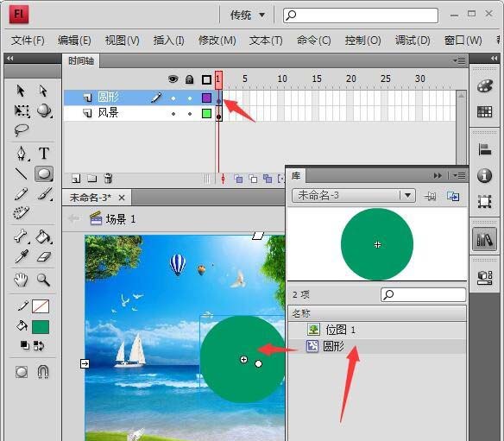Select the 圆形 symbol in library
504x441 pixels.
(377, 346)
